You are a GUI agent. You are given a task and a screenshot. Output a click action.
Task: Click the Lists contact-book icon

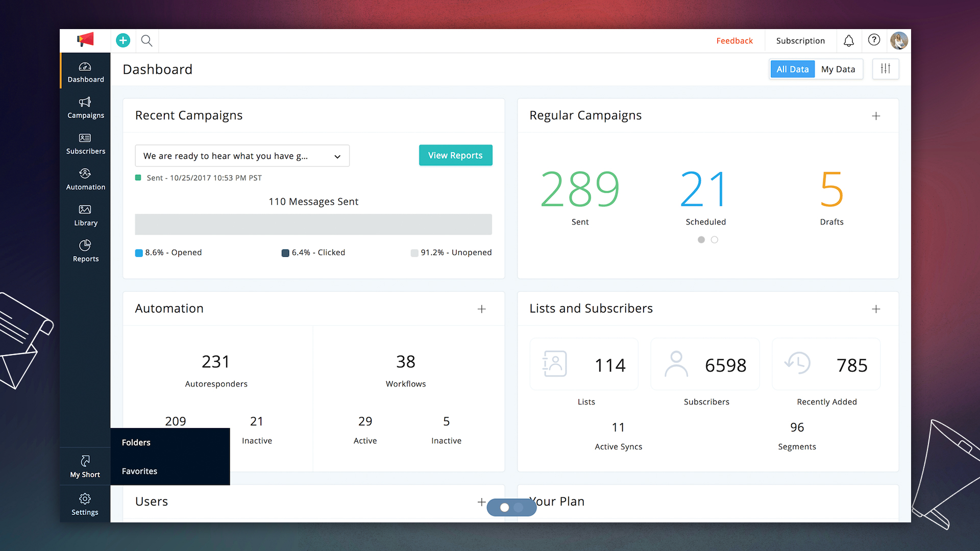pyautogui.click(x=554, y=363)
